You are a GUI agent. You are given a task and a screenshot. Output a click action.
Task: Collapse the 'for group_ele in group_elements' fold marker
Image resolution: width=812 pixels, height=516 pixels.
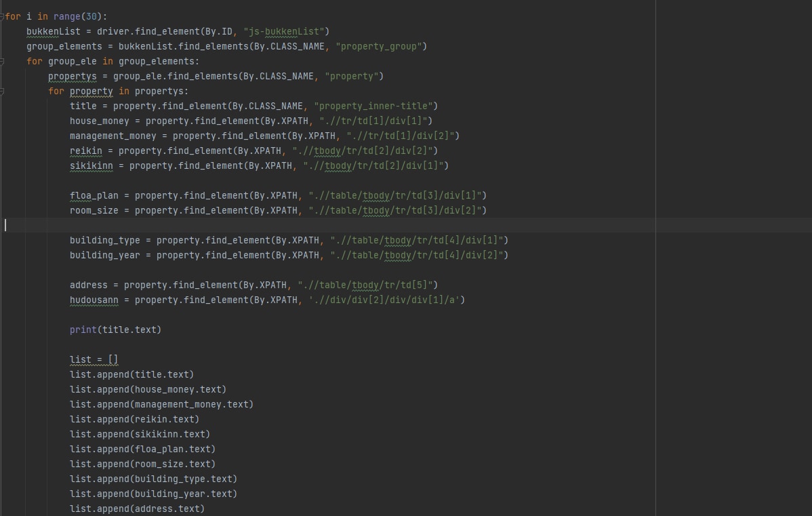click(2, 62)
